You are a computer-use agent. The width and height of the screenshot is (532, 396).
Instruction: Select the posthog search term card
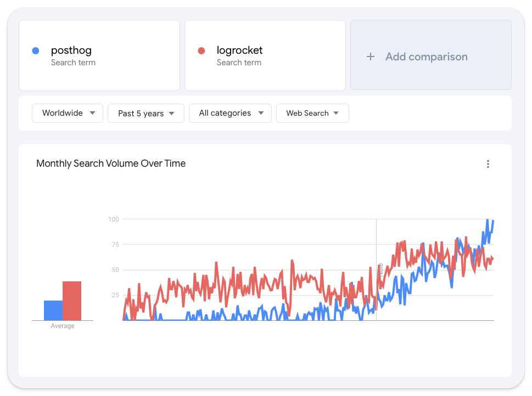99,55
